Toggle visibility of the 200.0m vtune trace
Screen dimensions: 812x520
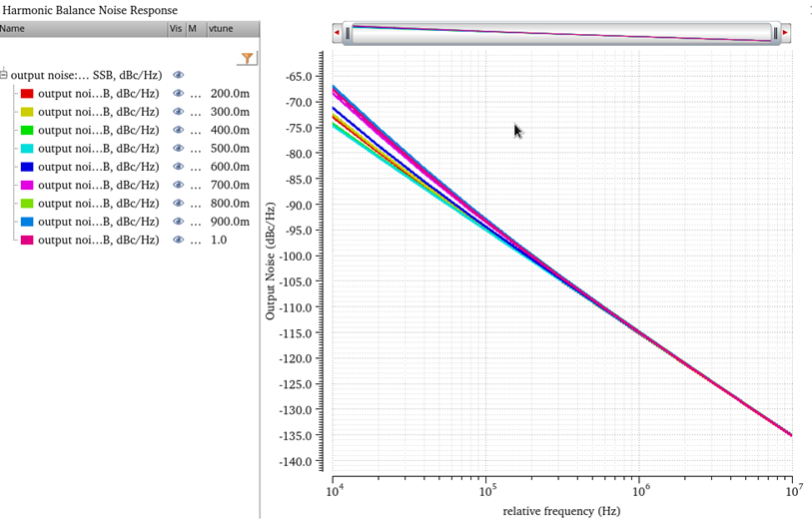click(179, 94)
